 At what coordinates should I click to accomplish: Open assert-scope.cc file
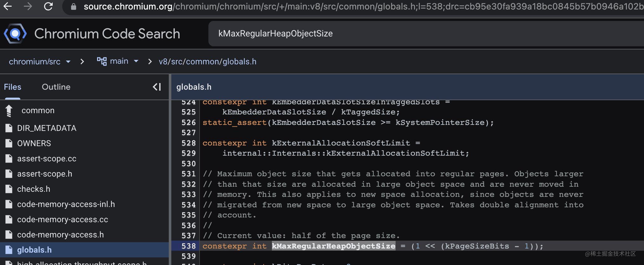pos(47,158)
